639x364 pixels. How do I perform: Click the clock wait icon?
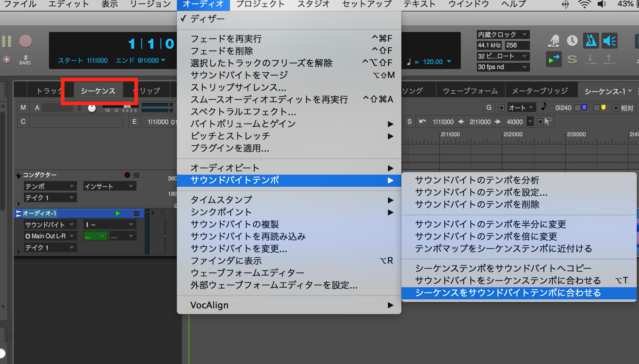click(572, 41)
